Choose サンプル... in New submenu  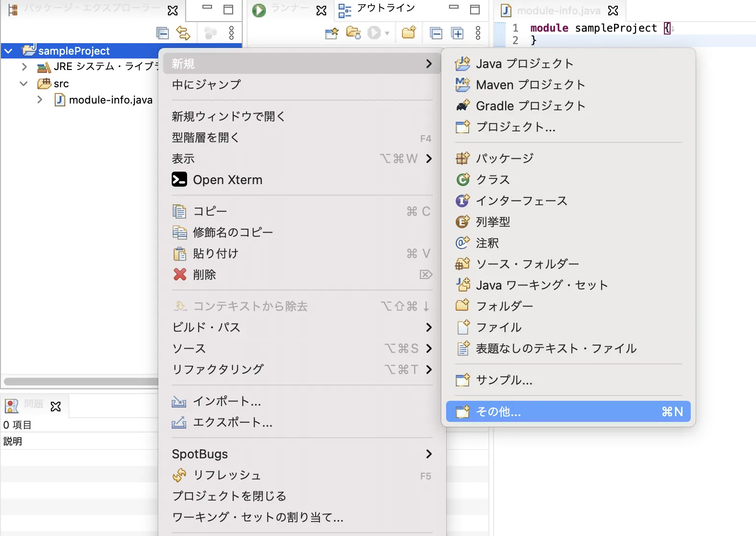(568, 380)
